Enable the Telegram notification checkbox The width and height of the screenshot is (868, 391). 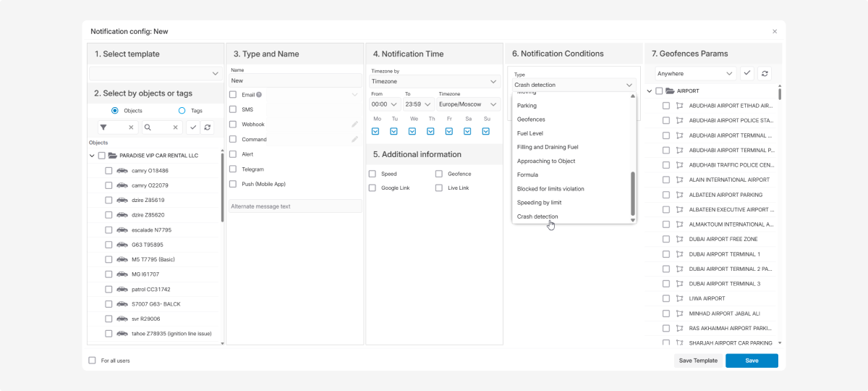pos(233,169)
